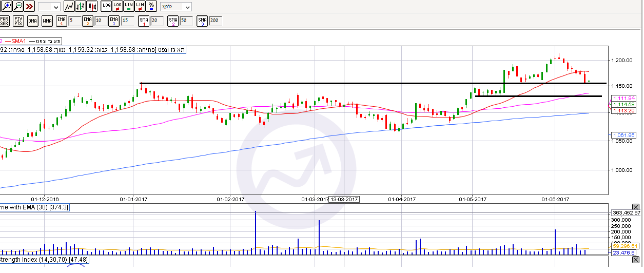Click the red double-arrow forward icon
This screenshot has width=644, height=273.
coord(30,7)
